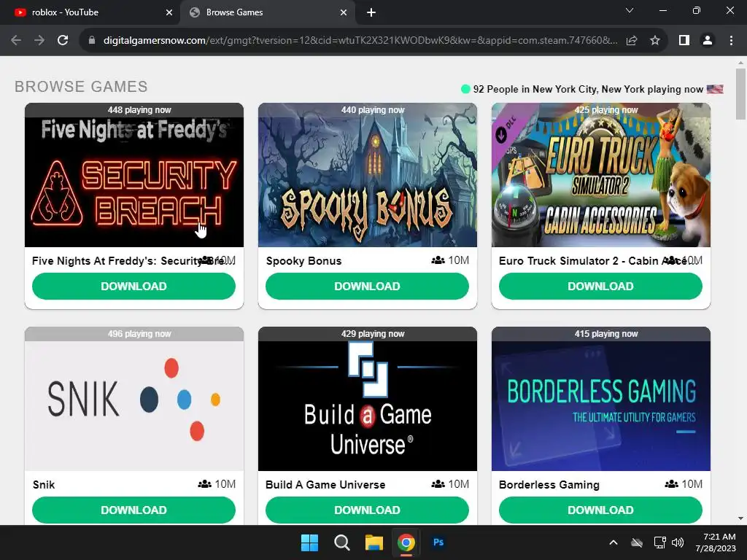
Task: Open Windows taskbar search
Action: [341, 542]
